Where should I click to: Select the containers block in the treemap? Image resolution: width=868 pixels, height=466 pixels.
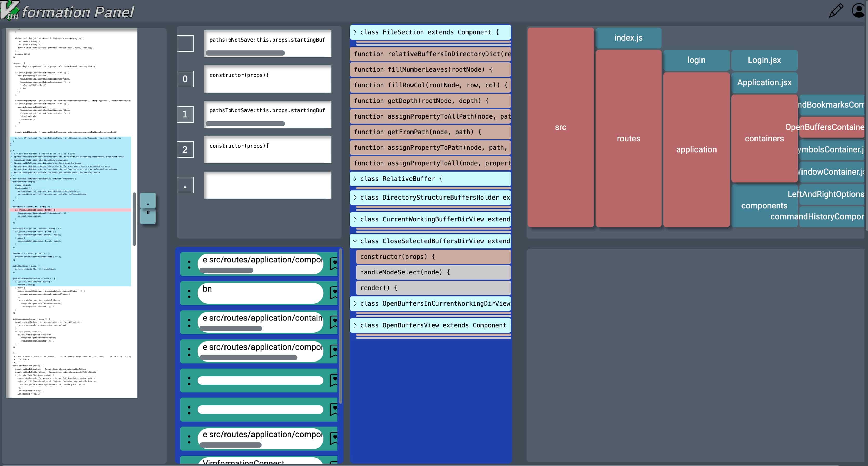764,138
